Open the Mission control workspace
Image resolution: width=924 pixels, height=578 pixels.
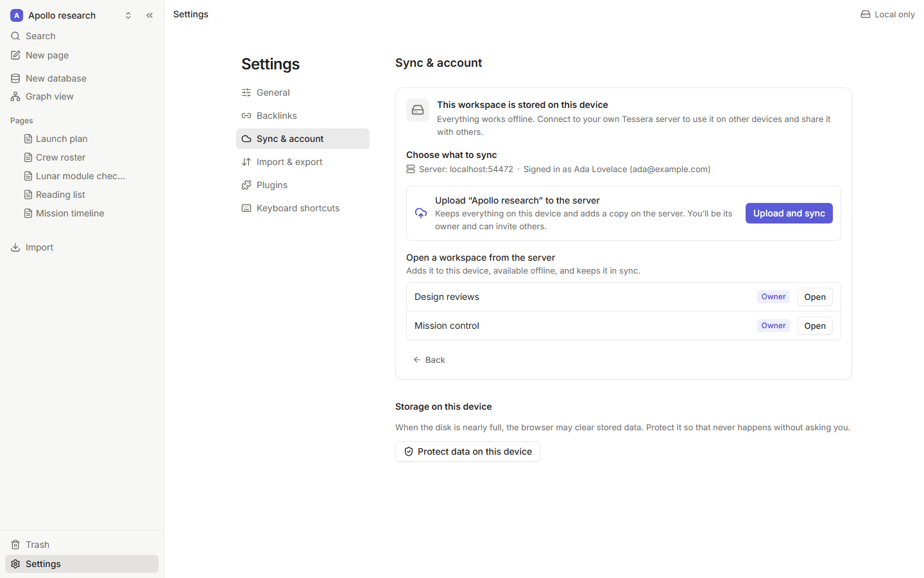[815, 326]
